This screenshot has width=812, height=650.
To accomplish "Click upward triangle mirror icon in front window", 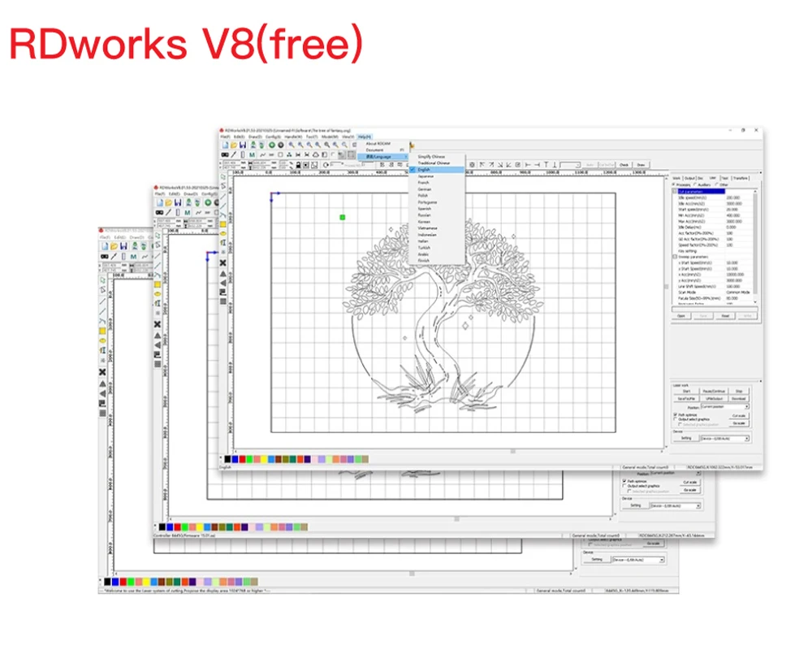I will pyautogui.click(x=223, y=274).
